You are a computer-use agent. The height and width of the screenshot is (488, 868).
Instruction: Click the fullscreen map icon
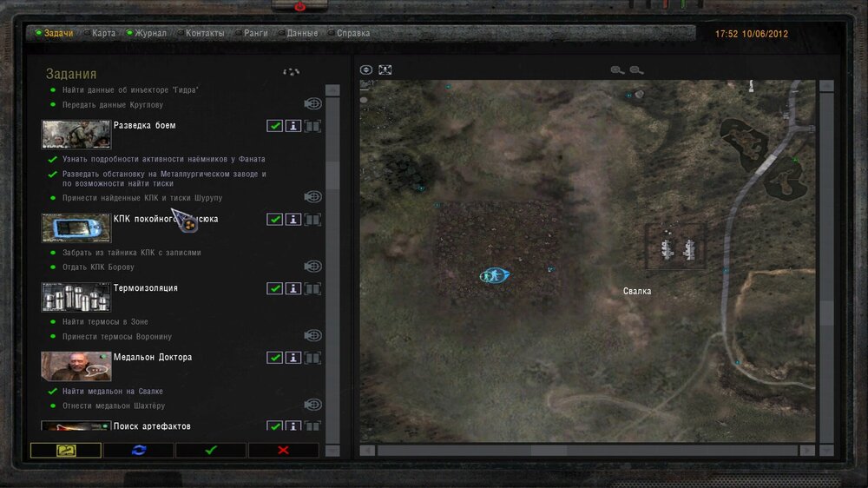385,69
